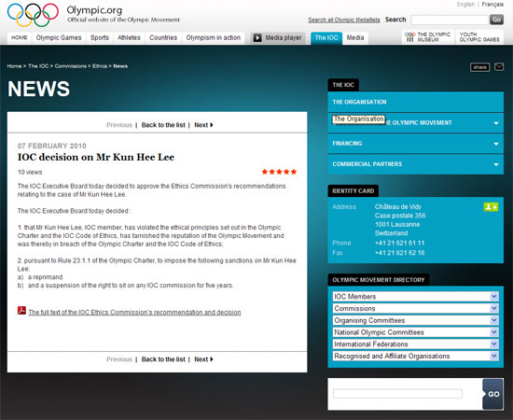Click the top Next arrow link
The height and width of the screenshot is (420, 513).
[x=203, y=125]
